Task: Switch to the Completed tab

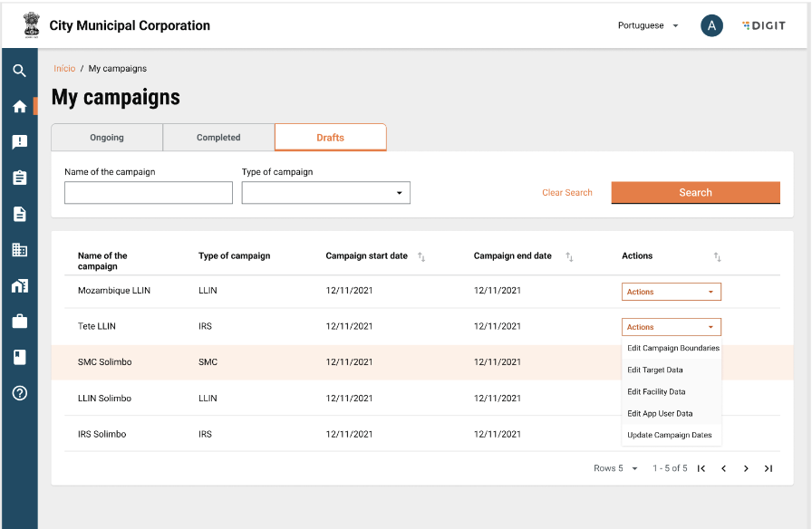Action: click(218, 137)
